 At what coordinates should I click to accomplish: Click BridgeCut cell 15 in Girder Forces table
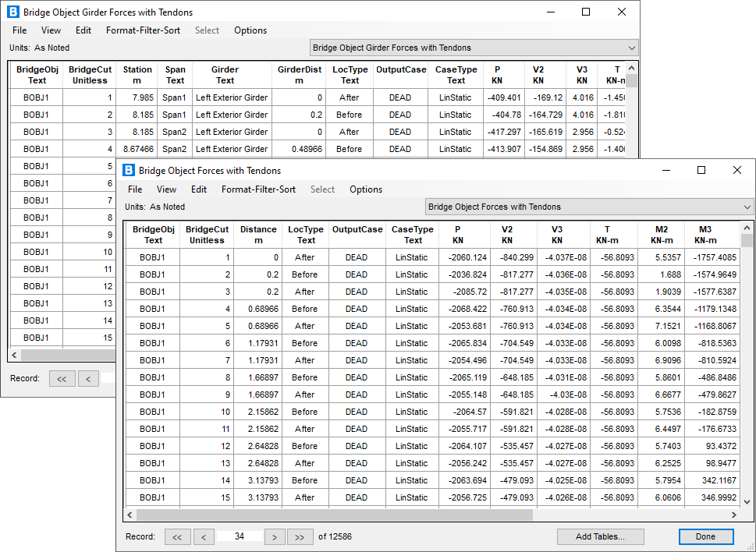click(89, 338)
